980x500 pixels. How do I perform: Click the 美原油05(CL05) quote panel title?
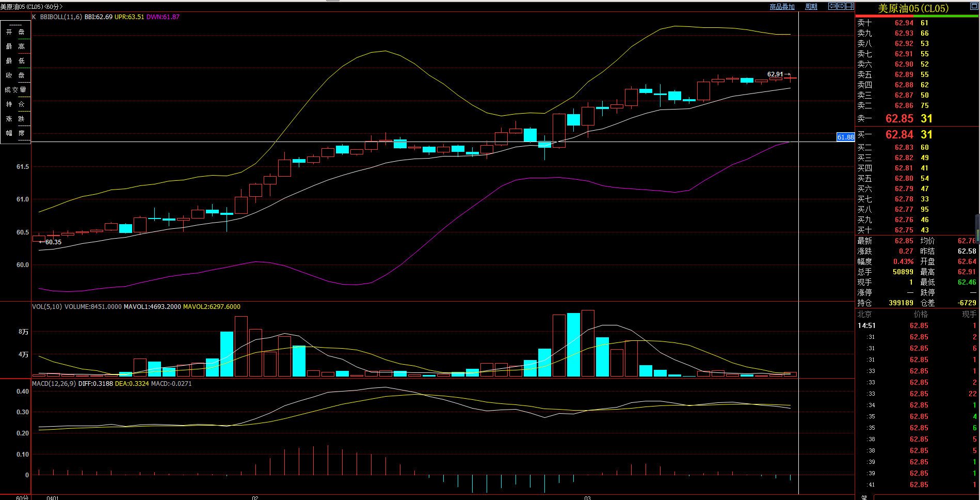click(x=913, y=8)
